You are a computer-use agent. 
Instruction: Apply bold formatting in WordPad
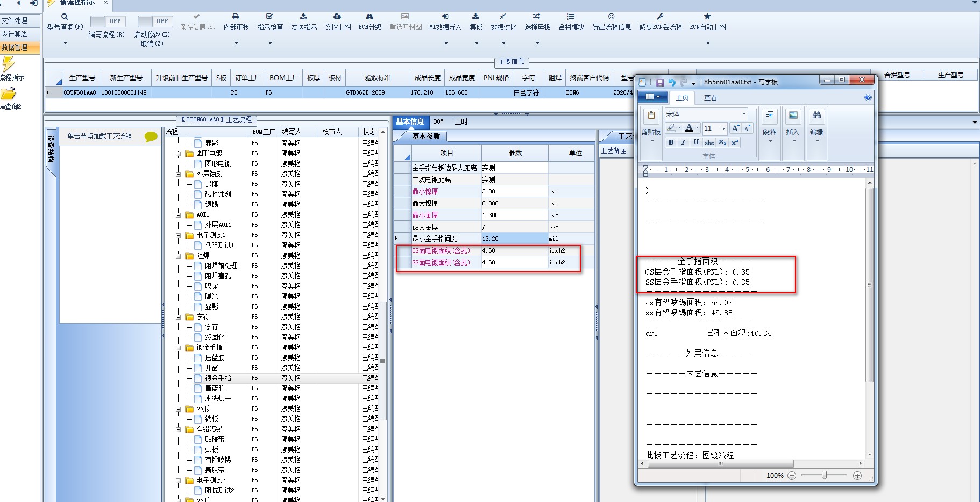pos(671,142)
